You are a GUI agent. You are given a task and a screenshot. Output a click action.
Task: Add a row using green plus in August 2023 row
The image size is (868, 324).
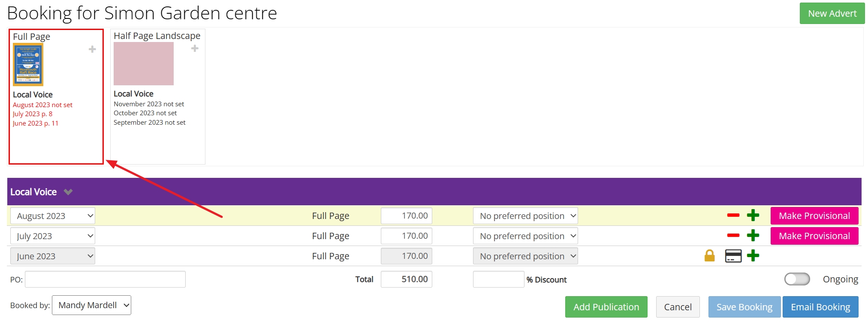(x=753, y=215)
